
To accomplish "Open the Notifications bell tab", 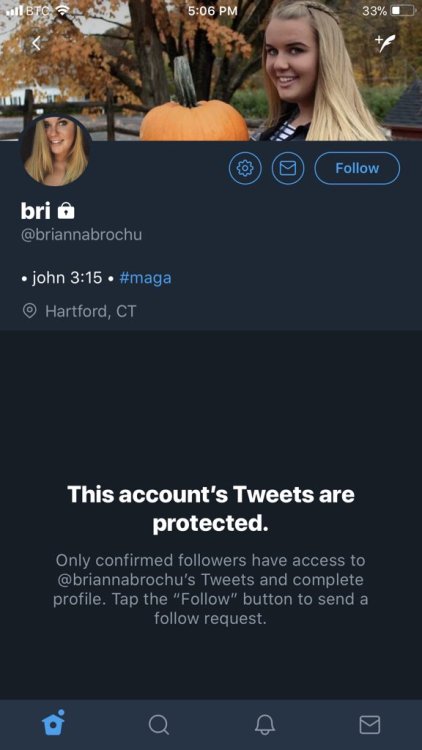I will pos(265,725).
